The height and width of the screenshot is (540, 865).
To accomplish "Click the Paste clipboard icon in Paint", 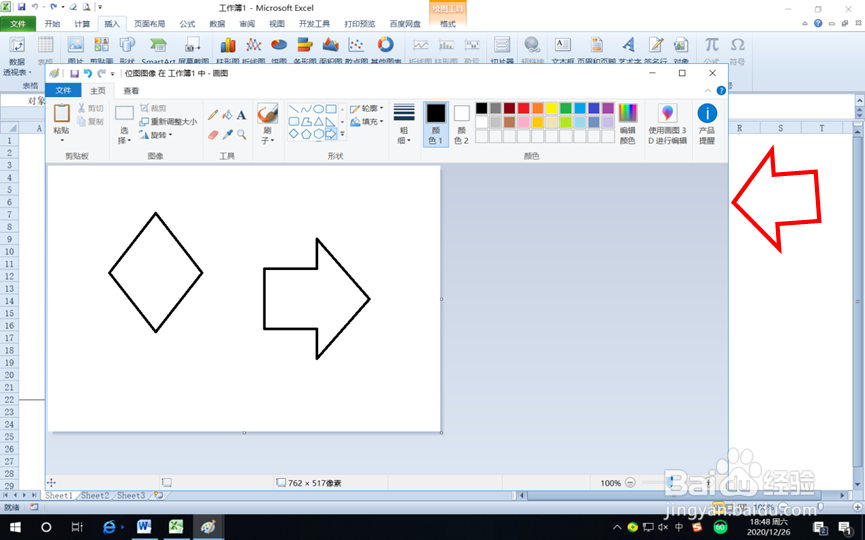I will pos(61,114).
